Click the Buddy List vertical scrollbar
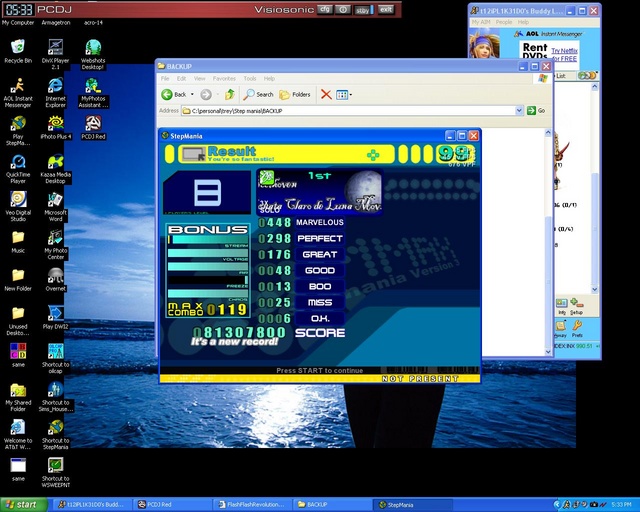 click(x=594, y=188)
